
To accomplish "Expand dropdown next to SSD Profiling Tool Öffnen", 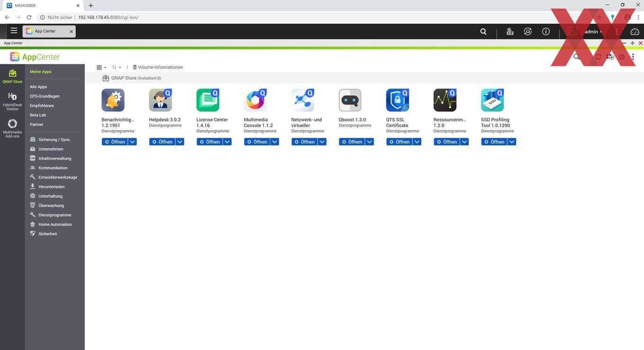I will click(511, 142).
